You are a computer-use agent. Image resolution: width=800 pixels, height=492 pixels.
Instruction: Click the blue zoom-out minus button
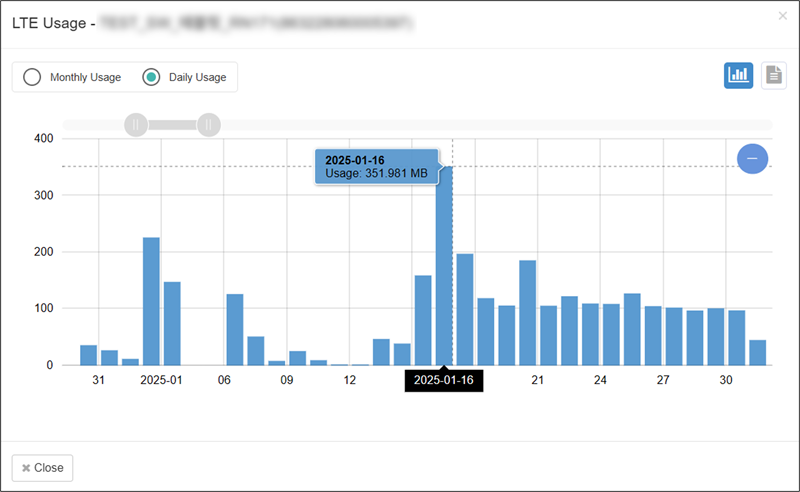click(752, 158)
